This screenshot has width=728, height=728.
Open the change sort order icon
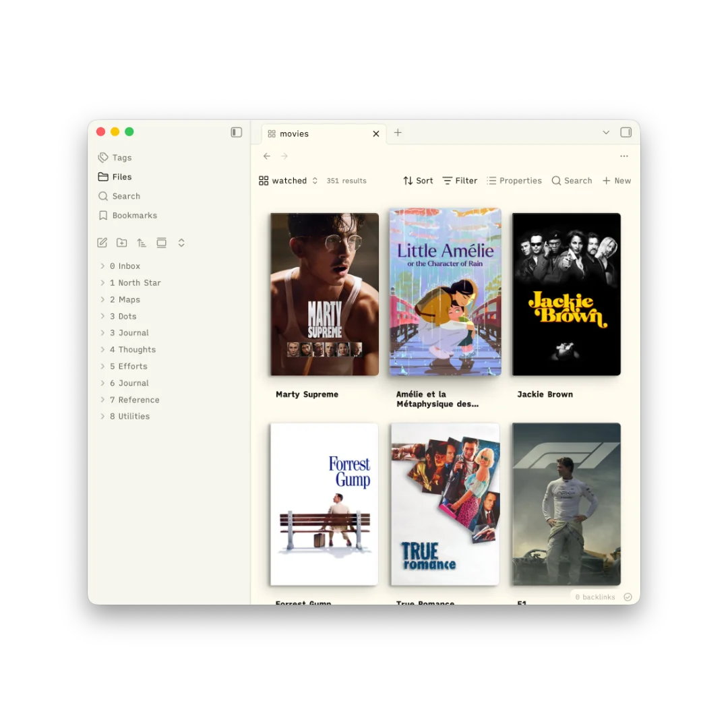142,243
